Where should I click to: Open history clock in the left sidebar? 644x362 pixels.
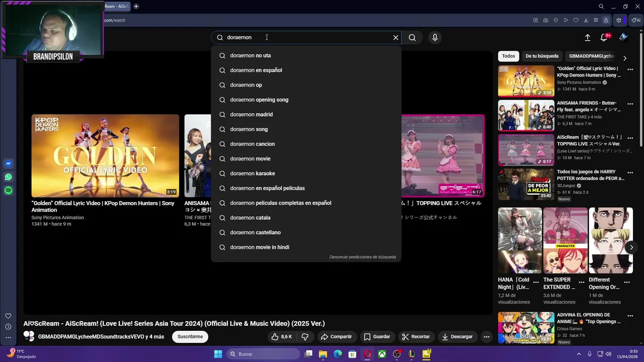tap(8, 327)
